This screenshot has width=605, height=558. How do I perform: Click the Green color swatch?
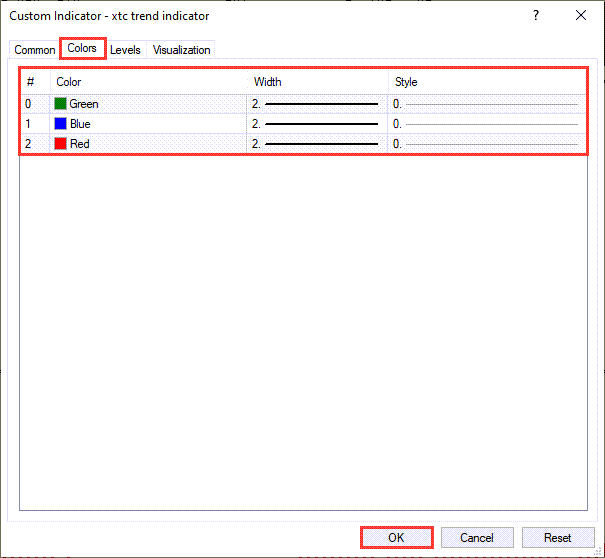pos(60,103)
